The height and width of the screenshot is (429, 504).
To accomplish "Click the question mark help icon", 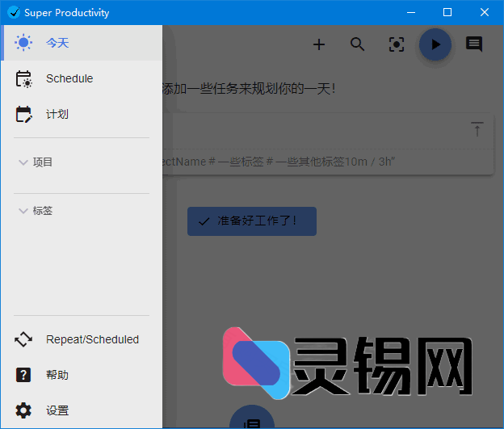I will (x=23, y=375).
